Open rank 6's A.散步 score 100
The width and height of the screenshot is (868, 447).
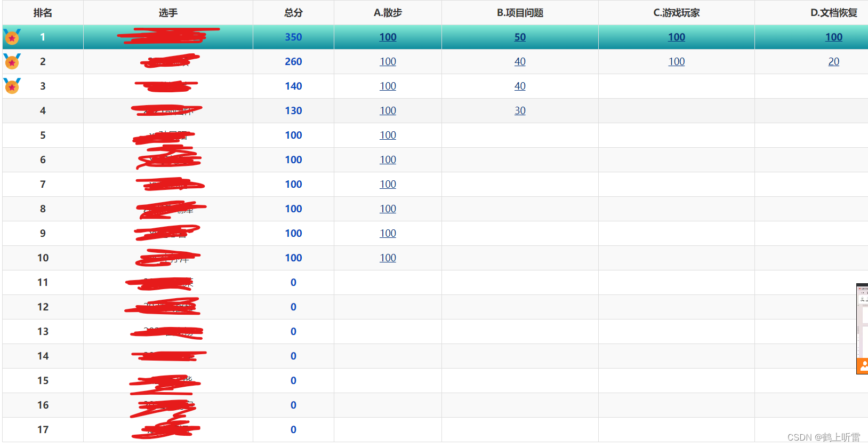click(x=388, y=159)
